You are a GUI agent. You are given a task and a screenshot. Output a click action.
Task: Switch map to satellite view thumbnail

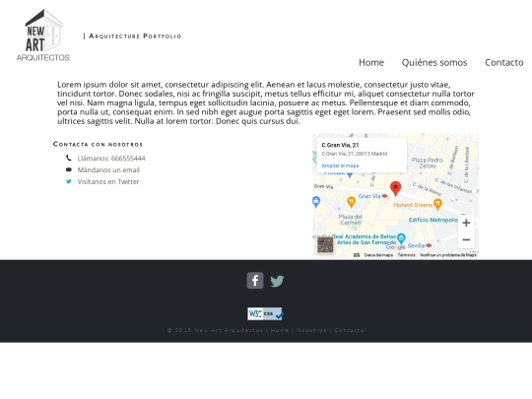coord(325,245)
